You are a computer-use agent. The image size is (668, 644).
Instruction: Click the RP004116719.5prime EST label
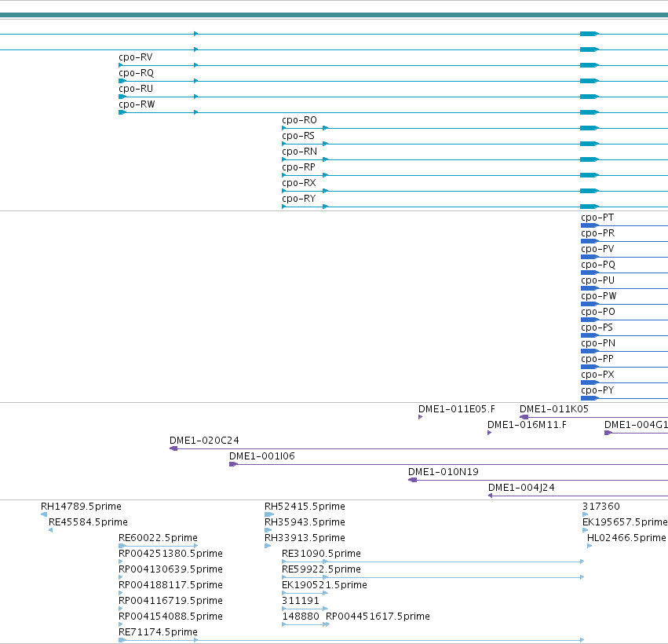[x=170, y=602]
